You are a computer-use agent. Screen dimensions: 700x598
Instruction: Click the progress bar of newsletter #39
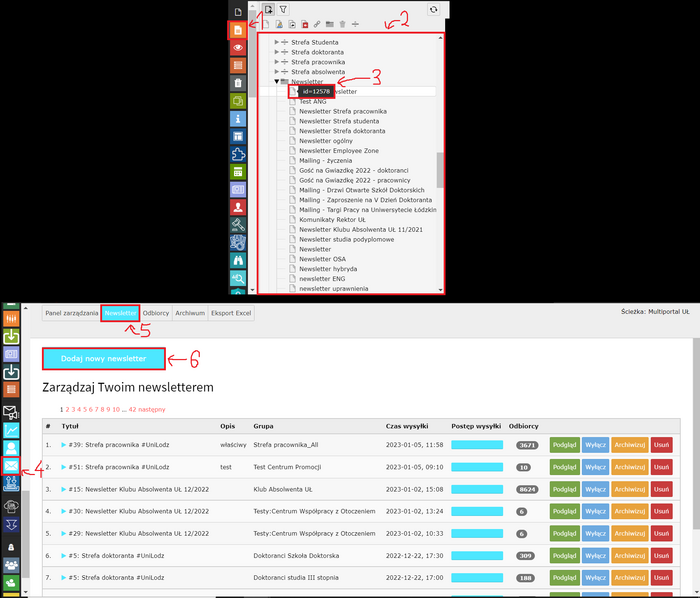coord(477,444)
